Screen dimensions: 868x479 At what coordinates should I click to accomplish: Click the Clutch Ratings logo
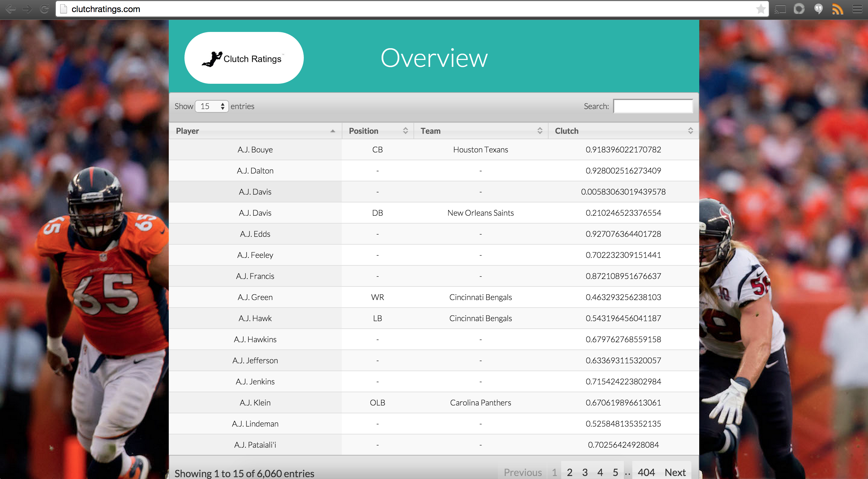(244, 58)
